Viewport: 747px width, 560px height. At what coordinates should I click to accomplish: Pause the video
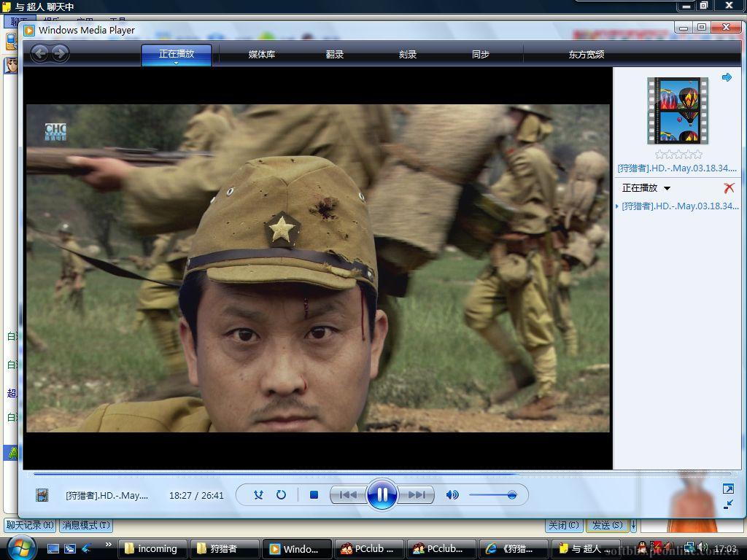[x=382, y=495]
